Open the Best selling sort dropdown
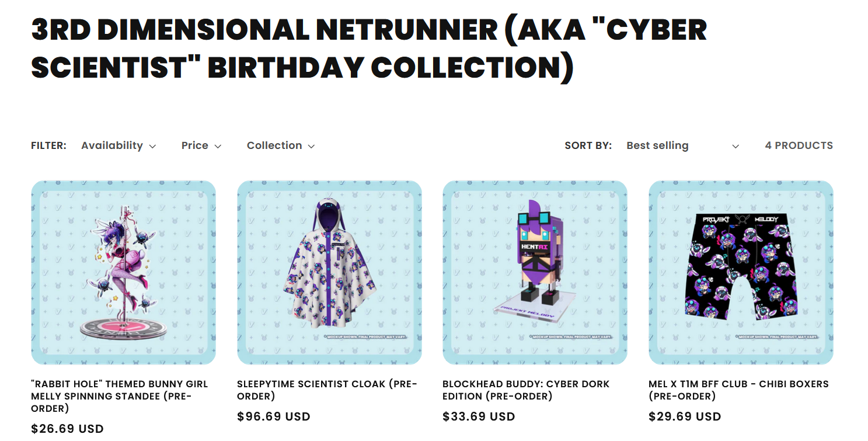The height and width of the screenshot is (441, 868). 682,145
